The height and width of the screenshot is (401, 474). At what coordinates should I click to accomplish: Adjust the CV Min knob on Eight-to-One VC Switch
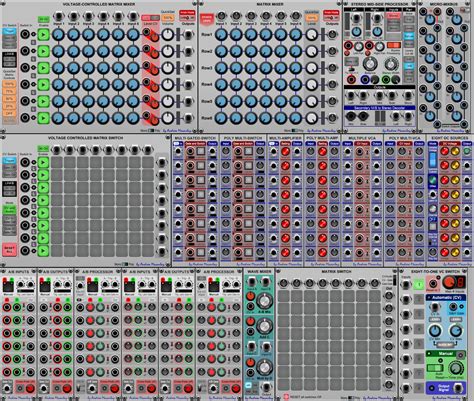[435, 331]
